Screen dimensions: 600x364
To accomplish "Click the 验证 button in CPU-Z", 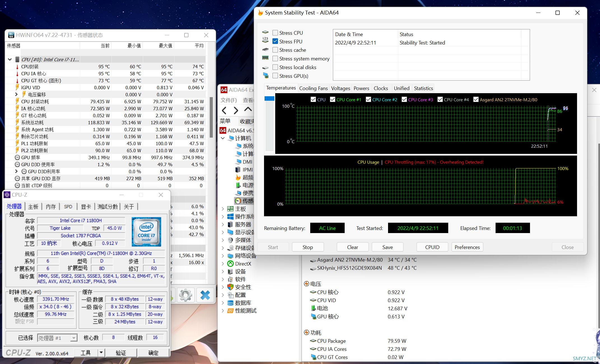I will (x=121, y=353).
